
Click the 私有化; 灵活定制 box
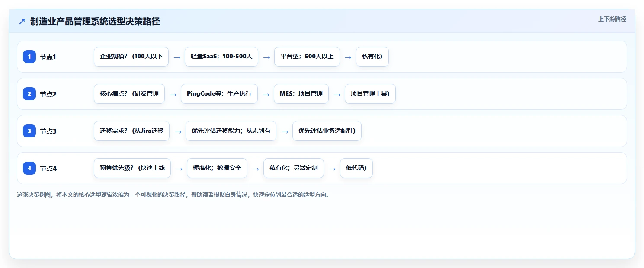pyautogui.click(x=294, y=168)
